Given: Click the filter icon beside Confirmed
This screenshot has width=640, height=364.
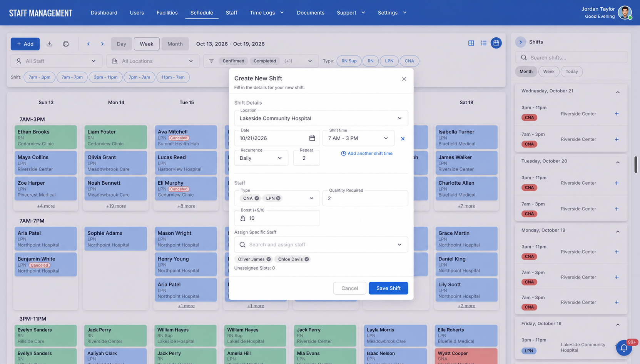Looking at the screenshot, I should 211,61.
